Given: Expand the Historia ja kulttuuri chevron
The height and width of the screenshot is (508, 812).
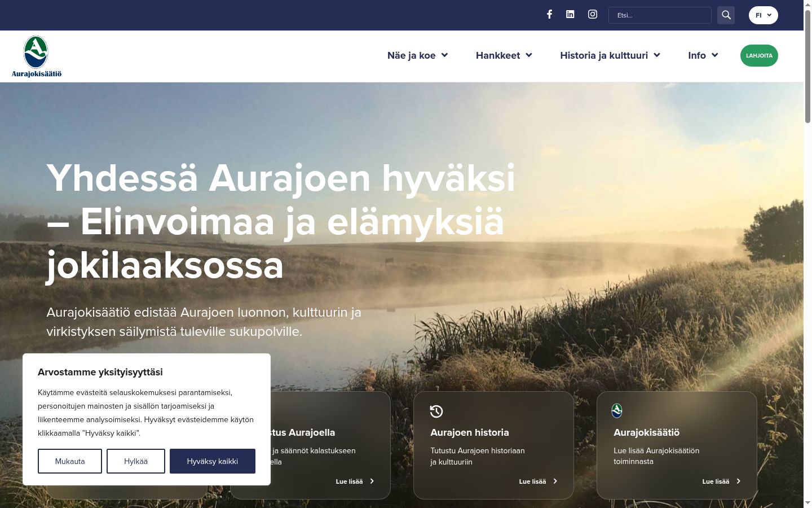Looking at the screenshot, I should tap(657, 55).
